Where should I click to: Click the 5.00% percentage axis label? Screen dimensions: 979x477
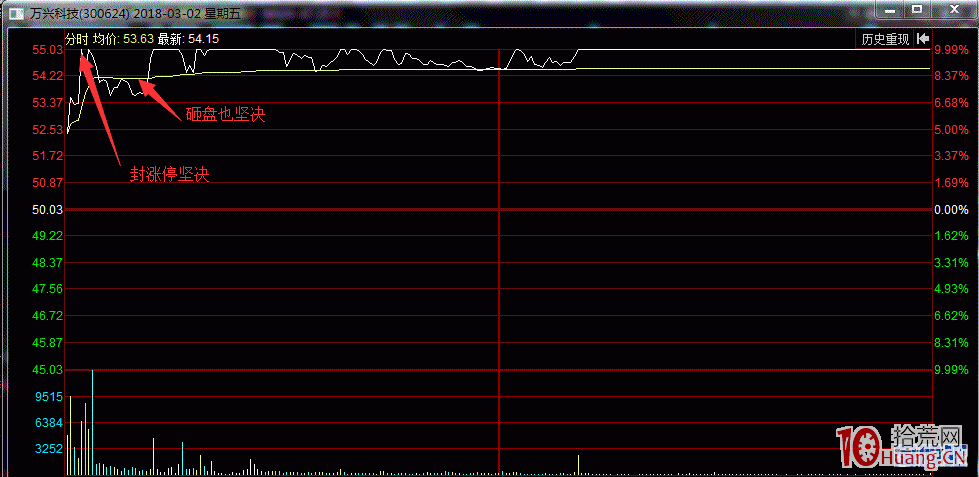pyautogui.click(x=951, y=130)
